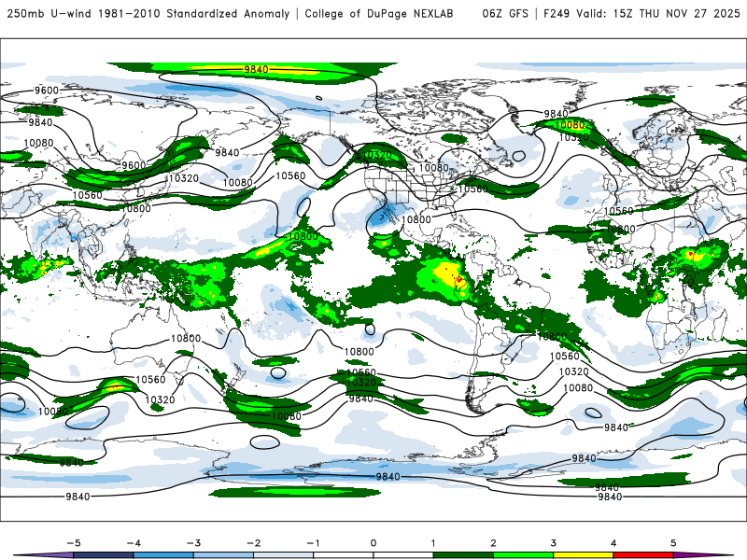Click the '-3' colorbar tick label
The width and height of the screenshot is (747, 560).
193,543
